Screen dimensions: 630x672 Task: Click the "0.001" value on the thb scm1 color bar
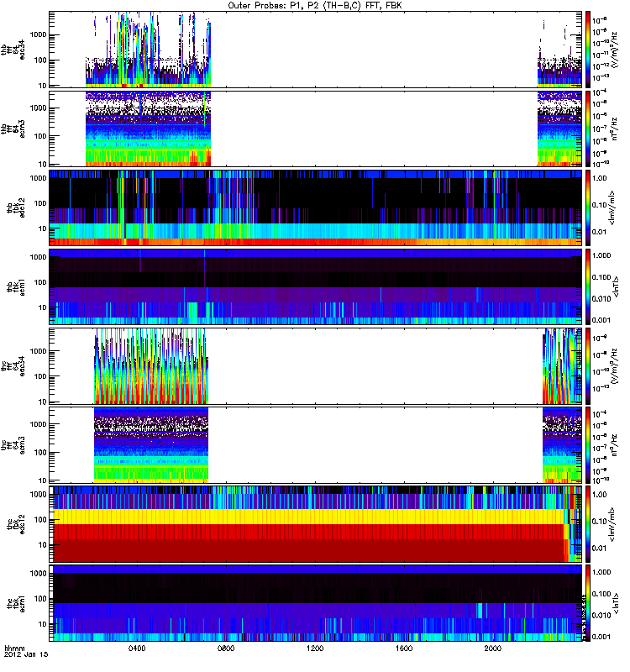601,320
